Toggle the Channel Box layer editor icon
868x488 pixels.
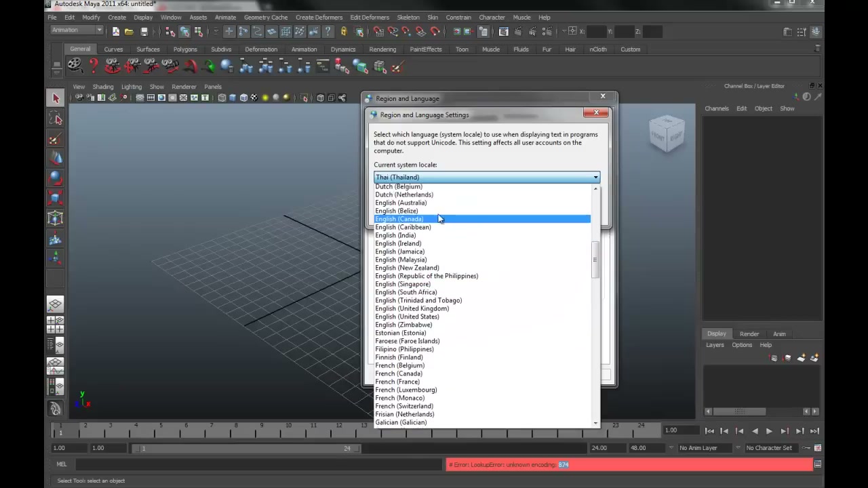click(x=816, y=31)
